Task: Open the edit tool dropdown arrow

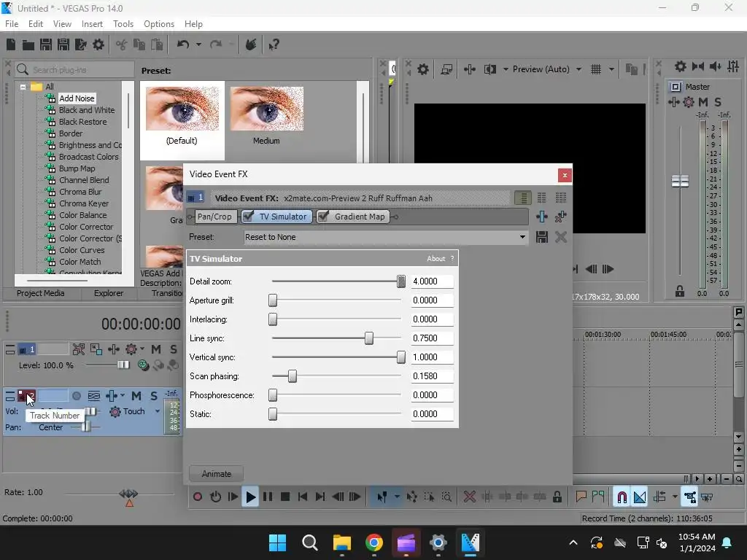Action: (x=396, y=497)
